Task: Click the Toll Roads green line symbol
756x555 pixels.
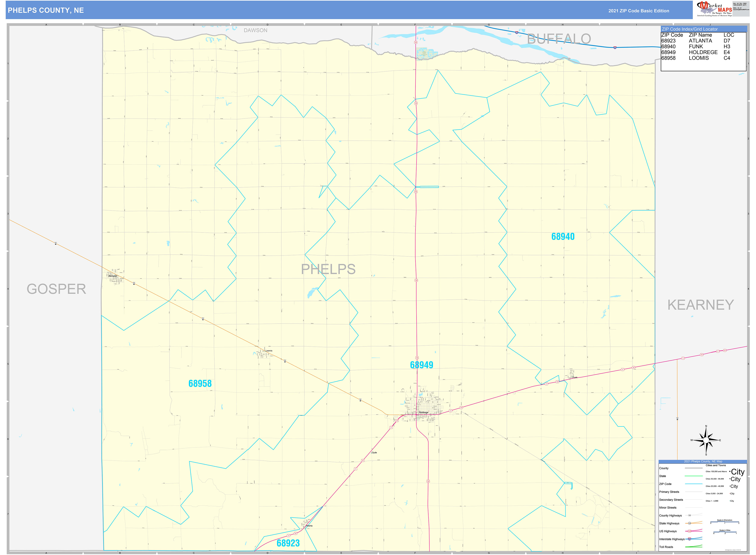Action: point(693,546)
